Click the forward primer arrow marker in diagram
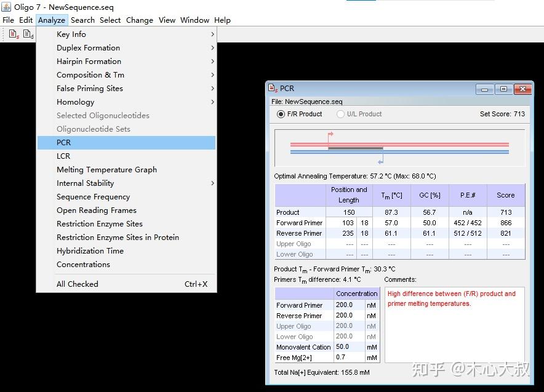The width and height of the screenshot is (544, 392). tap(330, 135)
